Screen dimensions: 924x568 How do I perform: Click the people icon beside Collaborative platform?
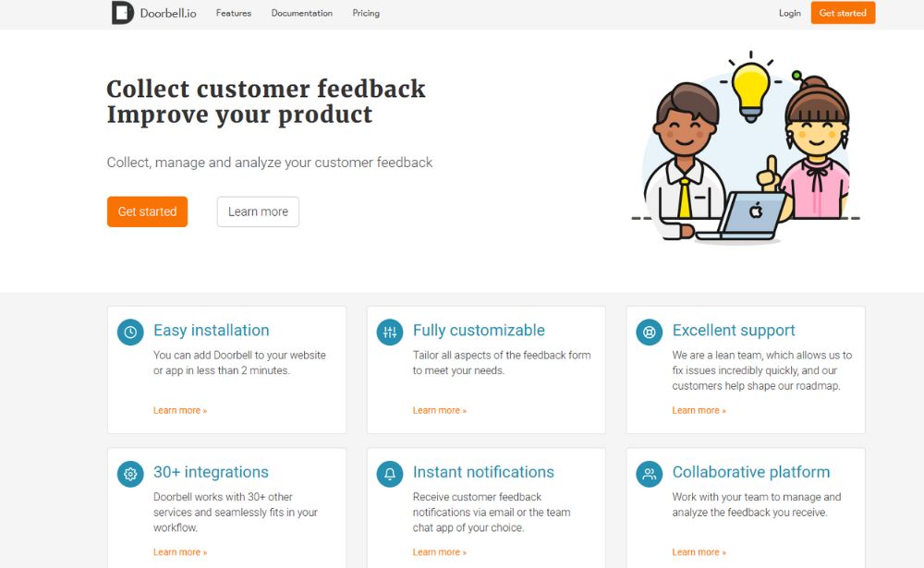click(650, 474)
